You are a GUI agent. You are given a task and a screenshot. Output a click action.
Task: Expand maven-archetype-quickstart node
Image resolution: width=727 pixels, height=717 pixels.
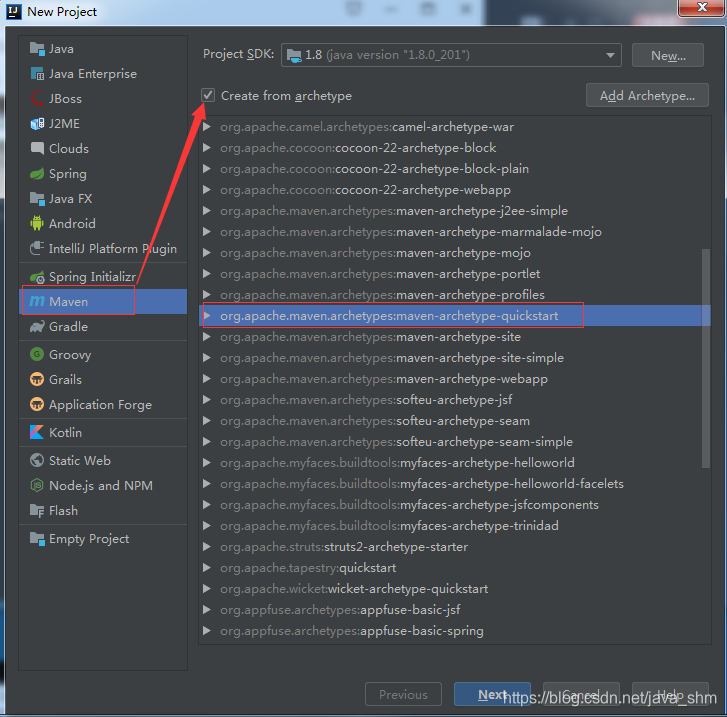pos(207,316)
